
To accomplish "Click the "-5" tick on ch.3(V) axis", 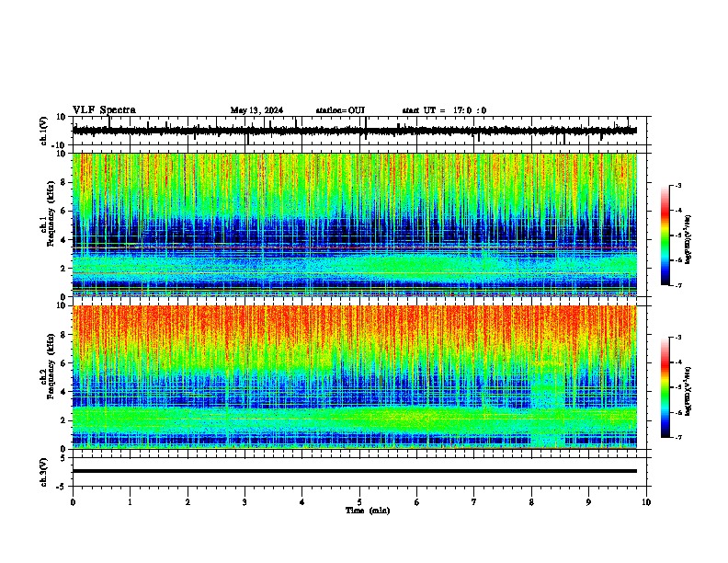I will [x=62, y=487].
